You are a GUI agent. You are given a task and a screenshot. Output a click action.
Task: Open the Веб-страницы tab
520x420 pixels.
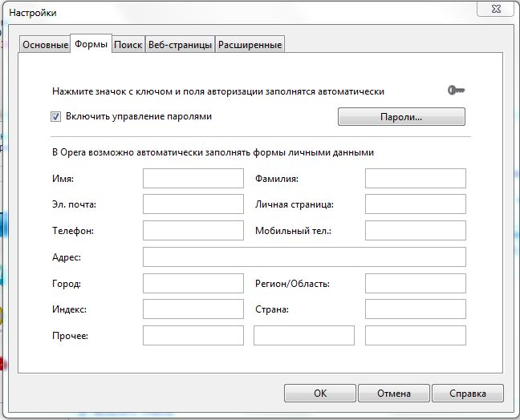(x=180, y=45)
